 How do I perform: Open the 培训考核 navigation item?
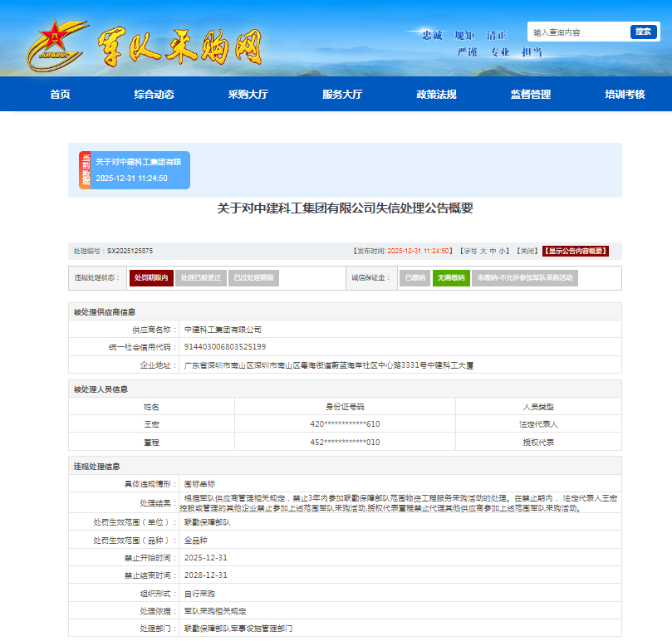coord(625,95)
